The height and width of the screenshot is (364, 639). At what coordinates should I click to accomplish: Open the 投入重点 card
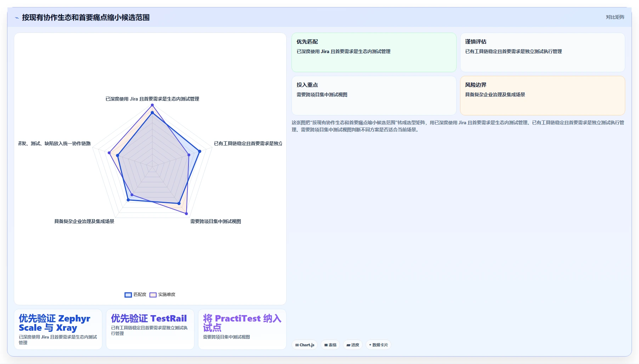[x=374, y=96]
